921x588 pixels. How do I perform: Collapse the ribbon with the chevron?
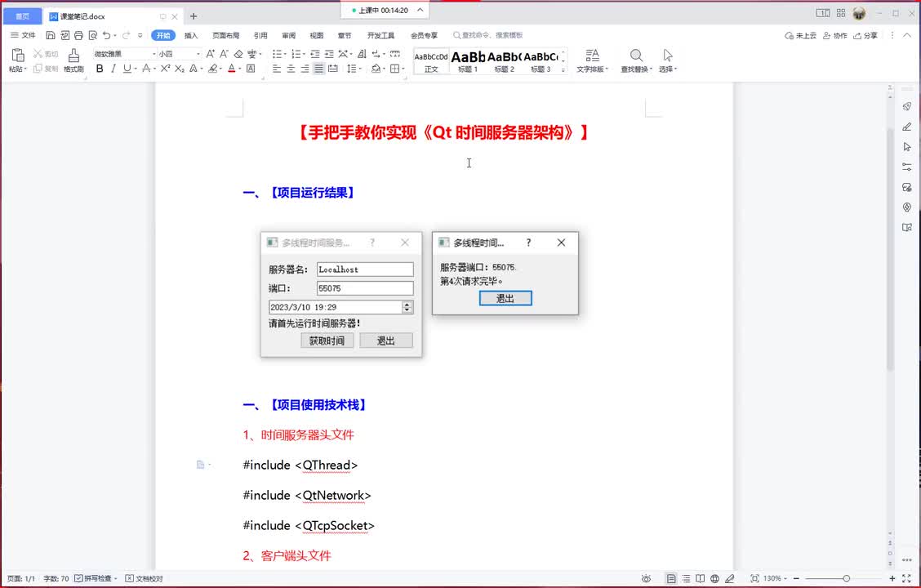[x=907, y=35]
